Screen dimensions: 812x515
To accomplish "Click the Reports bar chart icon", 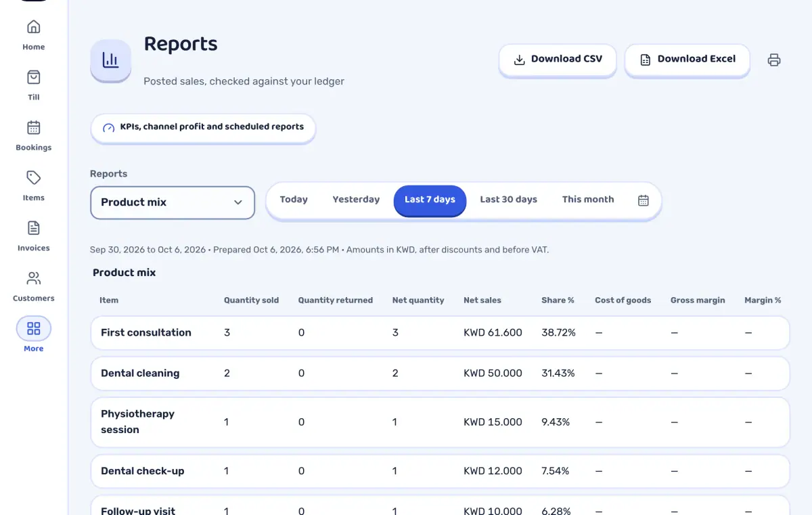I will 110,60.
